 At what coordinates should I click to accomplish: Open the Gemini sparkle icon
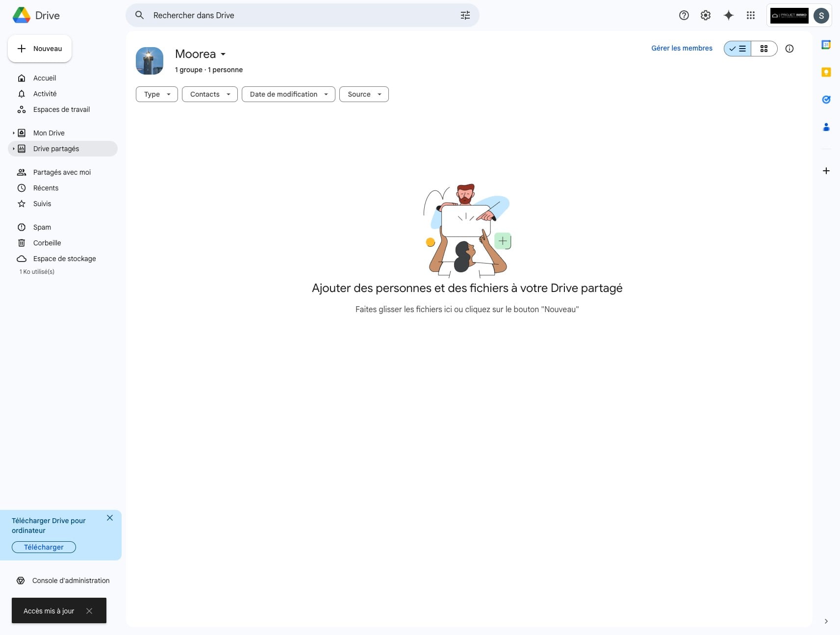point(728,15)
